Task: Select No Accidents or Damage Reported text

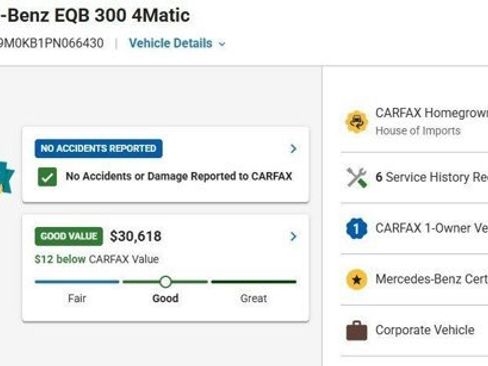Action: coord(179,176)
